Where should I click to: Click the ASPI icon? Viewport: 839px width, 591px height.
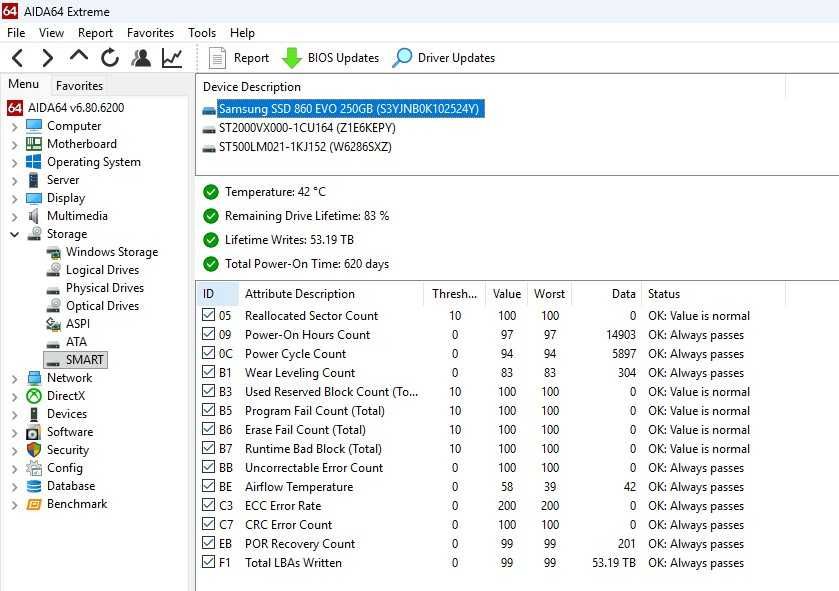(x=53, y=324)
